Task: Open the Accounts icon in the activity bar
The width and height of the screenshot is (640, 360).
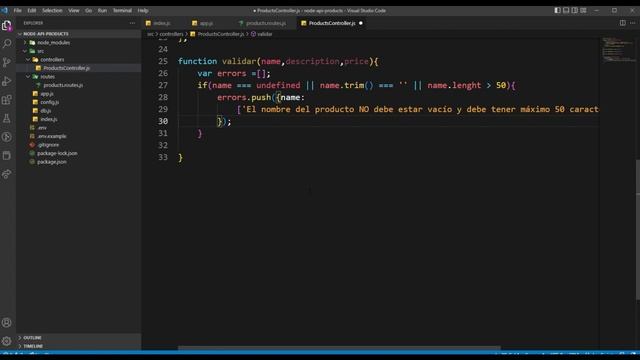Action: [7, 322]
